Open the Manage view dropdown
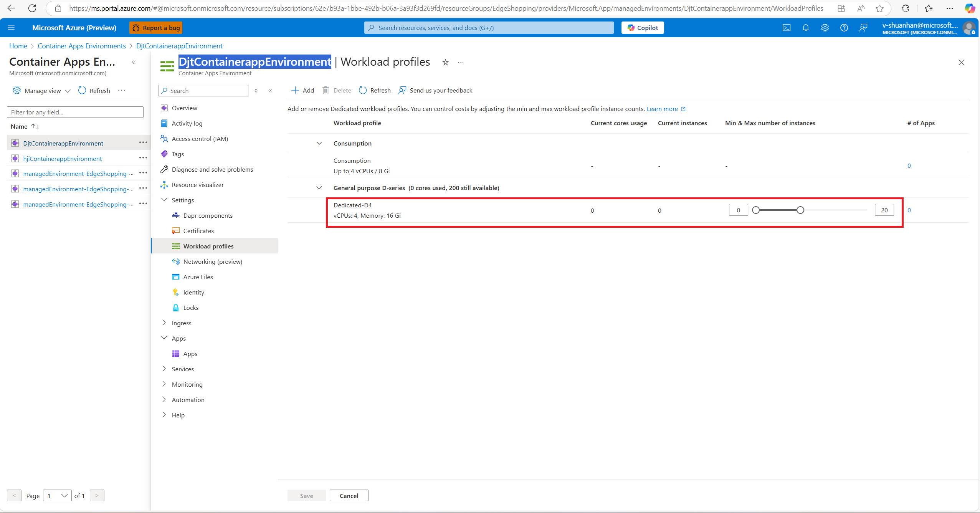This screenshot has width=980, height=513. coord(41,91)
